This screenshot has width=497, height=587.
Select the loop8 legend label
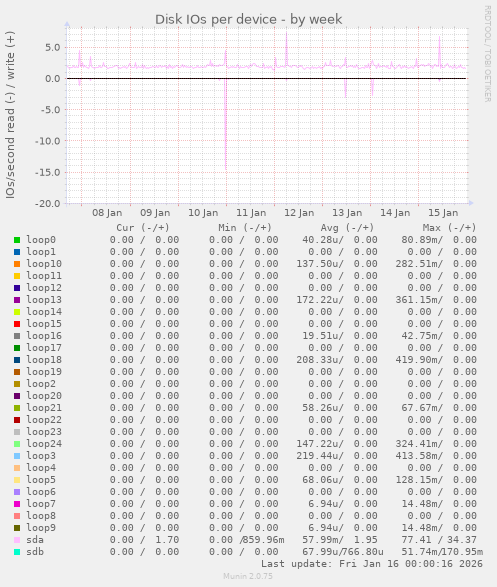click(41, 516)
